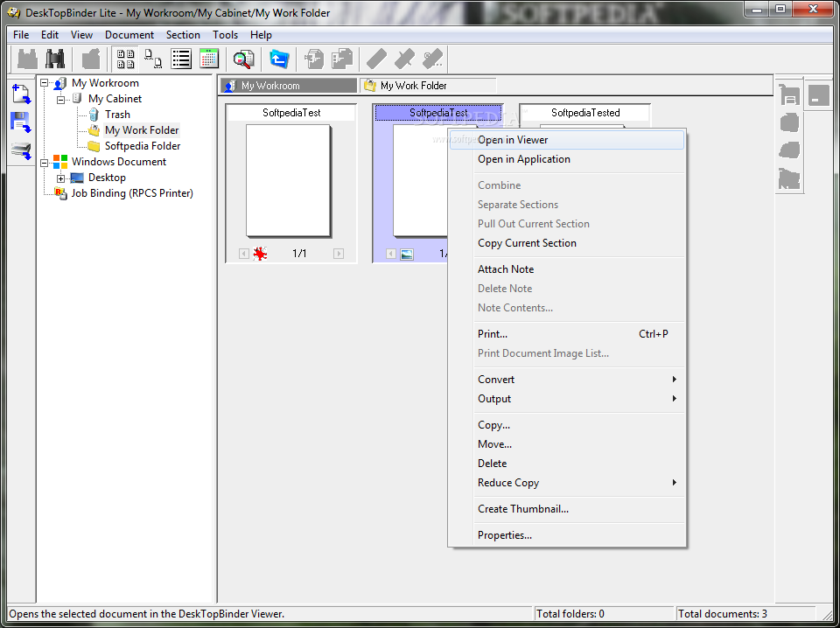Click the image icon under selected SoftpediaTest
Screen dimensions: 840x628
point(407,255)
